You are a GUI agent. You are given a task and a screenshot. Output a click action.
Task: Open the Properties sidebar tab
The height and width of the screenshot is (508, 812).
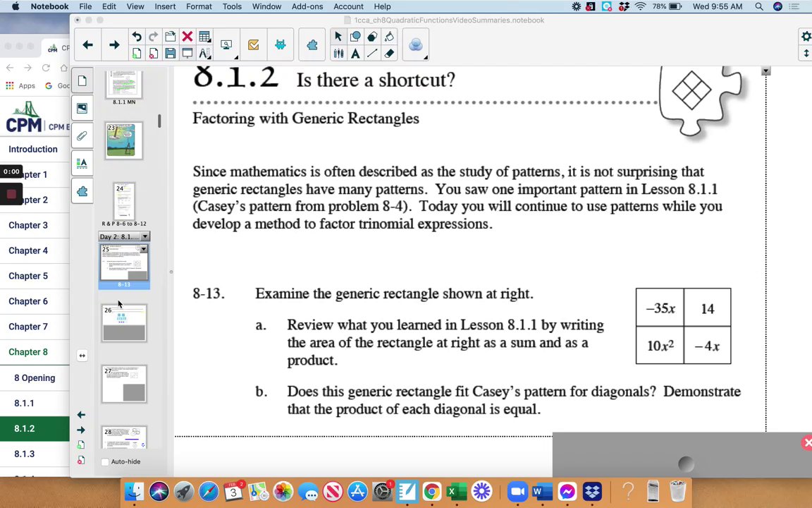coord(82,164)
